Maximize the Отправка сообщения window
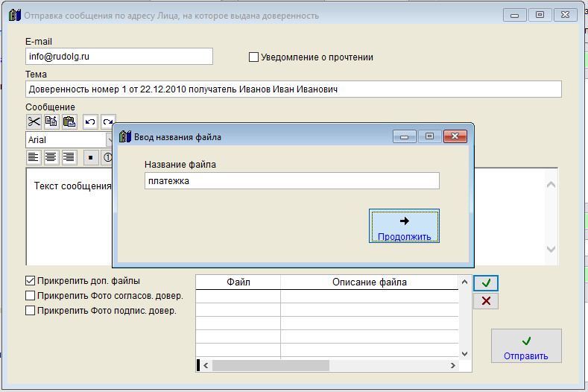Viewport: 588px width, 392px height. (540, 15)
